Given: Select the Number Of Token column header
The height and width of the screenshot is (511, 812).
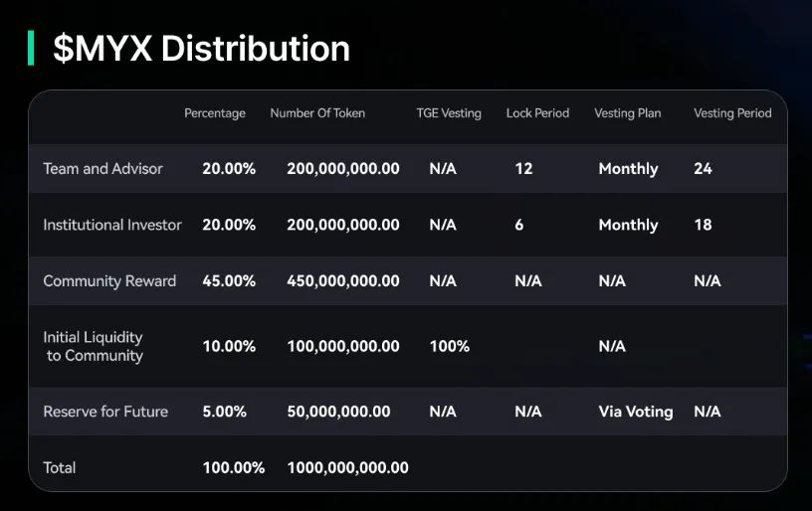Looking at the screenshot, I should 317,113.
